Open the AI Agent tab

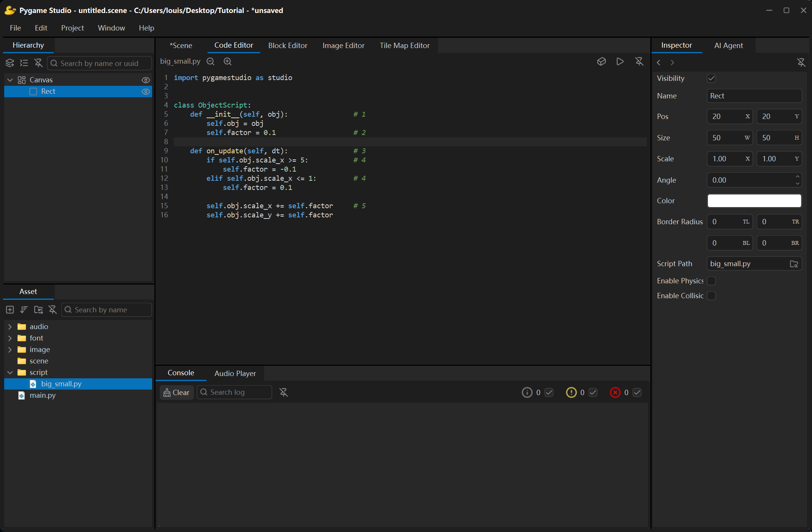[x=729, y=45]
